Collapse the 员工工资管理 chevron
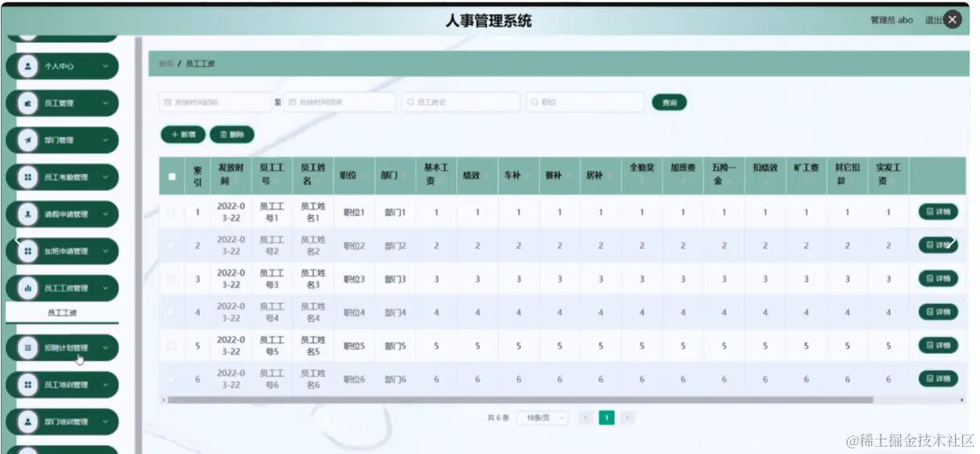Image resolution: width=980 pixels, height=454 pixels. pyautogui.click(x=105, y=288)
